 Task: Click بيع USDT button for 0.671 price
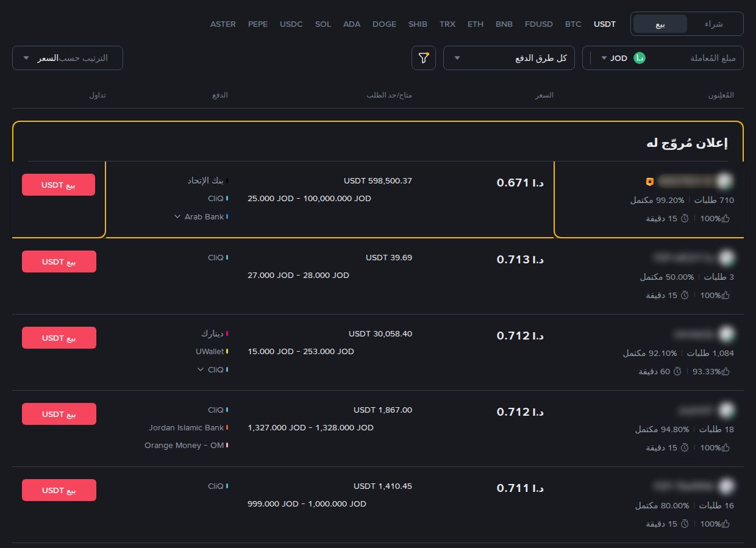[59, 185]
